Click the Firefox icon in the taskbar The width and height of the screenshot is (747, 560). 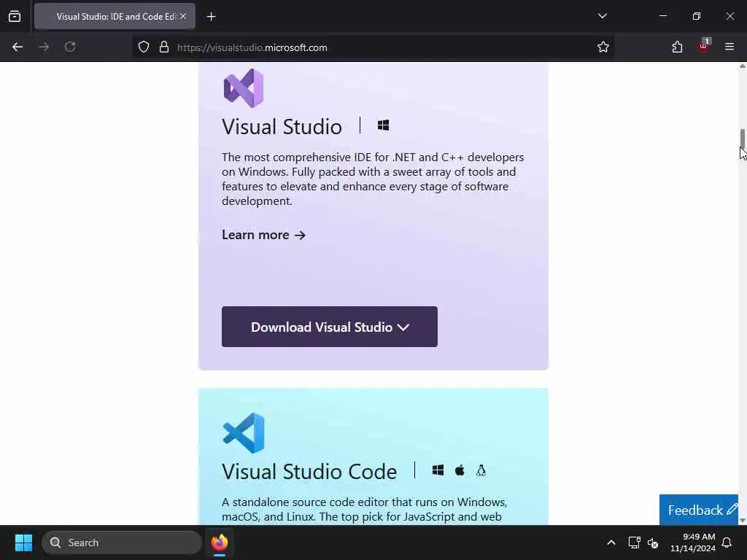pyautogui.click(x=219, y=542)
